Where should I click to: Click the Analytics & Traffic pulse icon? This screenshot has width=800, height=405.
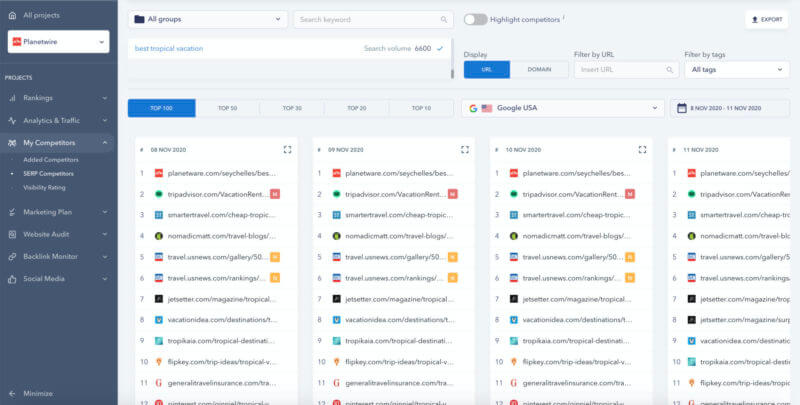point(12,121)
